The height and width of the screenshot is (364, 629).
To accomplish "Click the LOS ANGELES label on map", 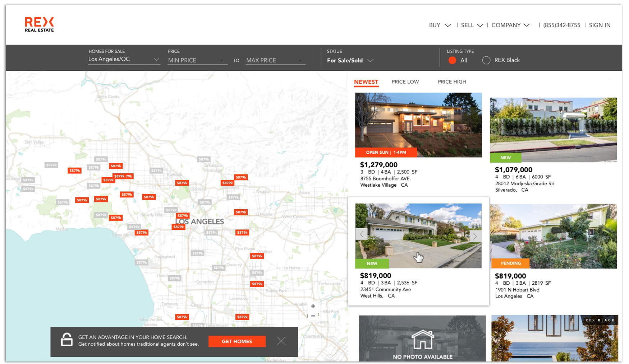I will pyautogui.click(x=199, y=221).
